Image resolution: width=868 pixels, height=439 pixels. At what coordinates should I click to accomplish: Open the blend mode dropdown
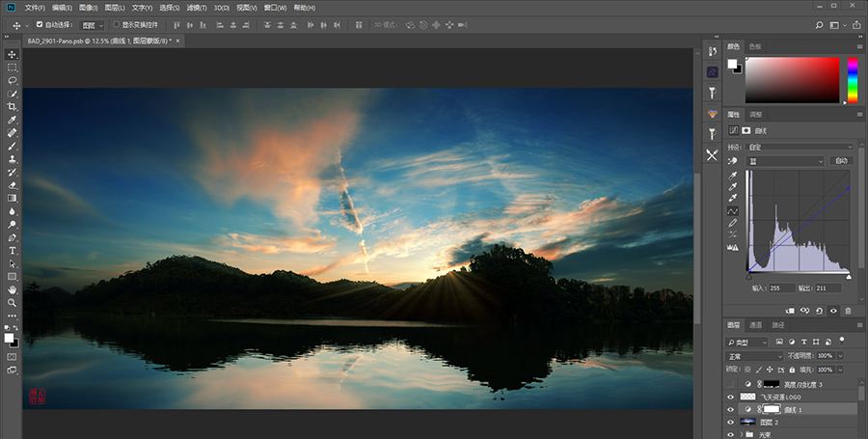pos(754,356)
